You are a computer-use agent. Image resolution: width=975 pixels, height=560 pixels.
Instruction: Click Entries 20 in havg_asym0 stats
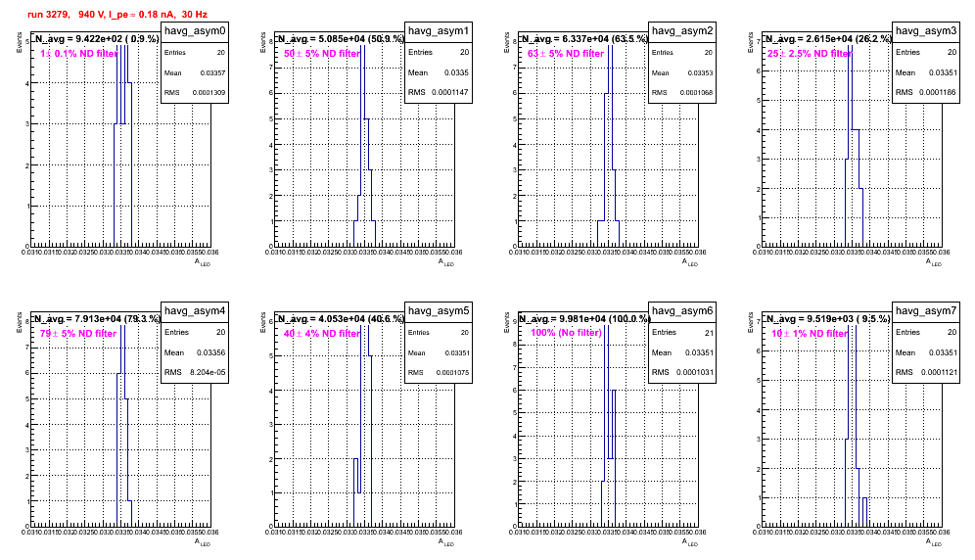pyautogui.click(x=195, y=53)
